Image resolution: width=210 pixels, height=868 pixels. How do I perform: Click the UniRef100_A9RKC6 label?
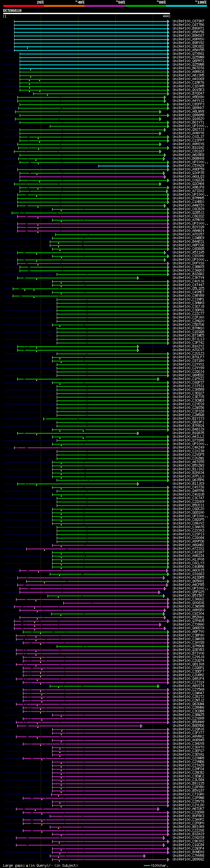[x=188, y=72]
